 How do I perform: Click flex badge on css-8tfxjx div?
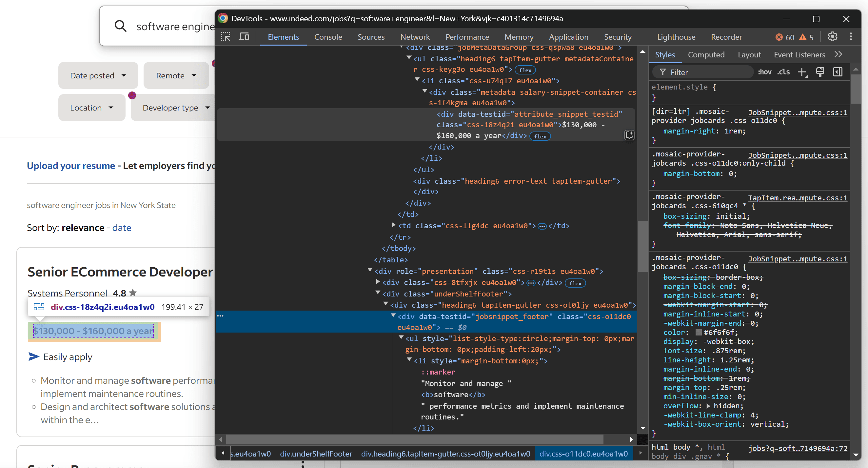pos(576,283)
